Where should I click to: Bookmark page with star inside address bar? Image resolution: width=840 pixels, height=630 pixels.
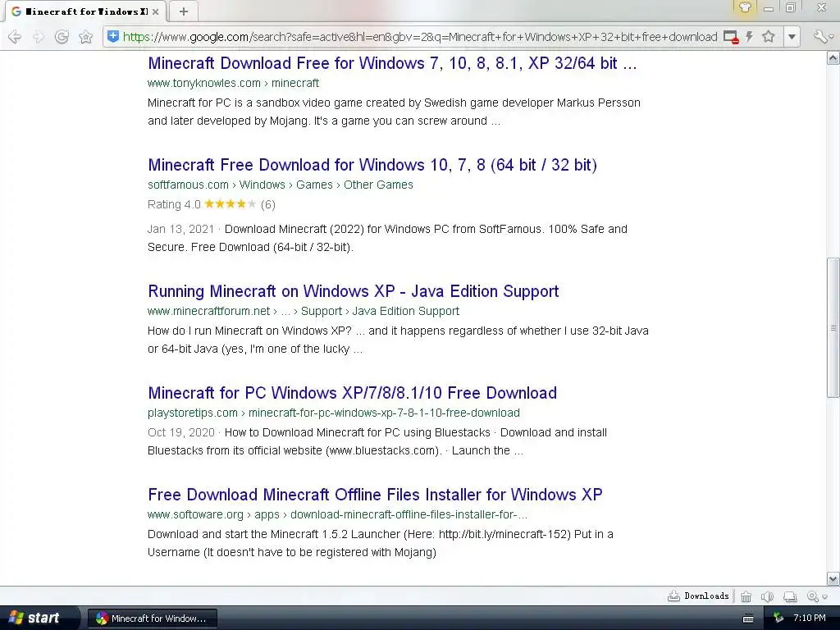[x=769, y=36]
